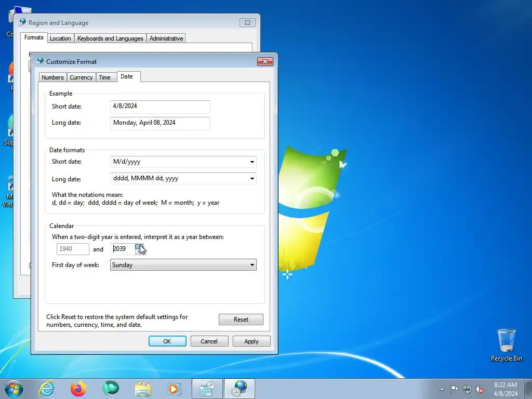Click Customize Format title bar globe icon
This screenshot has height=399, width=532.
41,61
